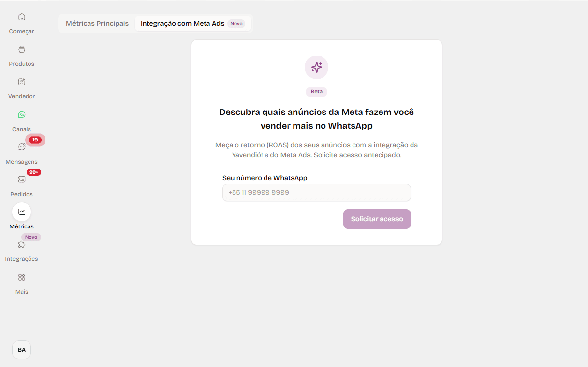This screenshot has height=367, width=588.
Task: Click the sparkle icon above Beta
Action: [x=317, y=67]
